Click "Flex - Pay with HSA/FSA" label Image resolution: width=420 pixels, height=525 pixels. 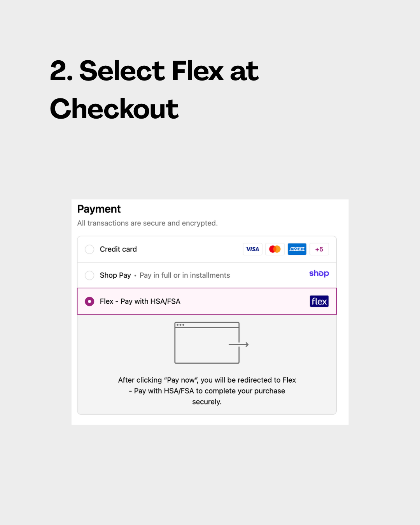[140, 301]
